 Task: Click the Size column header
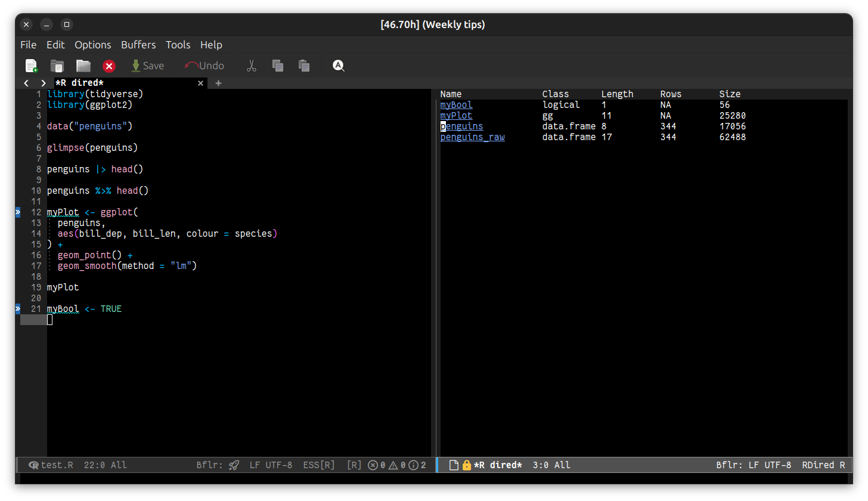[730, 94]
